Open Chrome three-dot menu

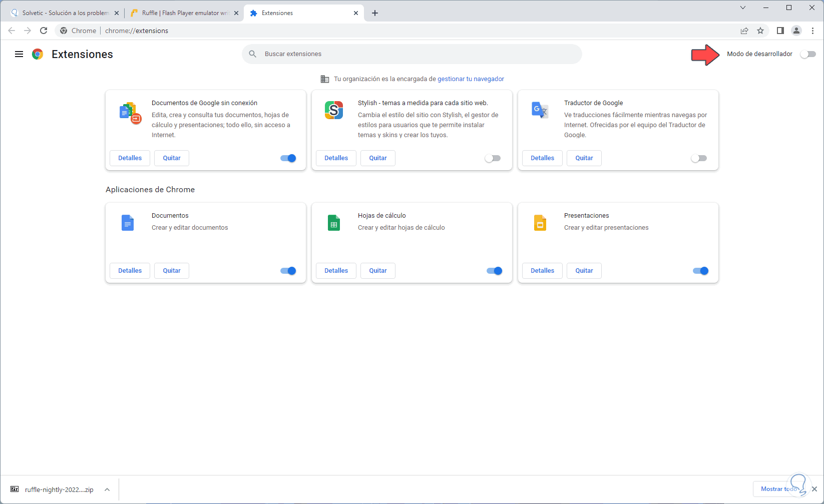click(x=813, y=31)
